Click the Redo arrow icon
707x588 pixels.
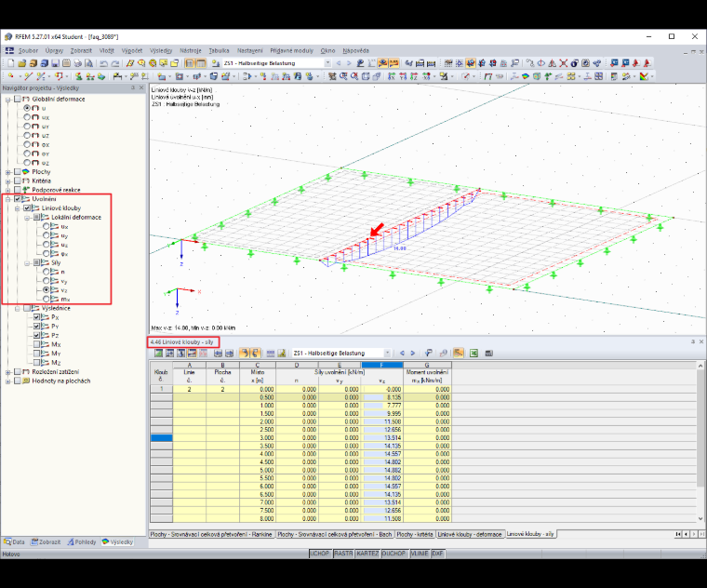tap(115, 63)
